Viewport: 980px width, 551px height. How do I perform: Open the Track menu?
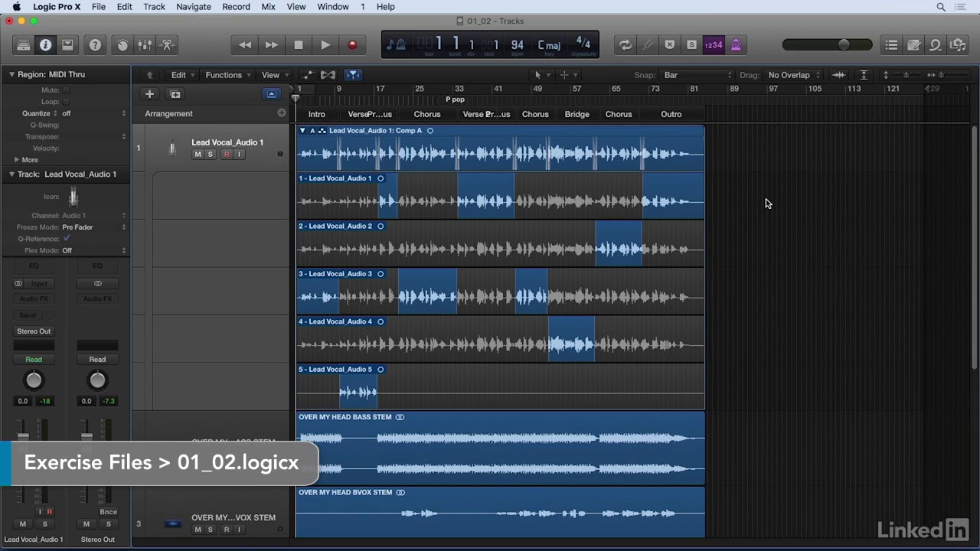pos(154,7)
